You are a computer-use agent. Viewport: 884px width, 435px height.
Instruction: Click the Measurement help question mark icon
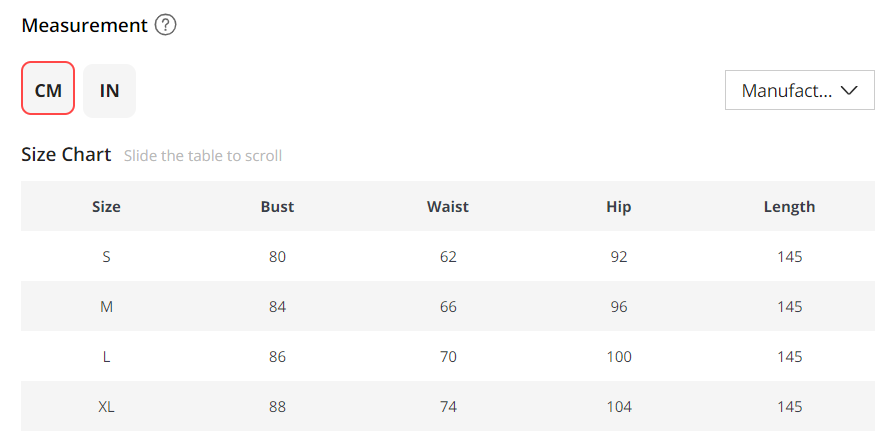click(x=166, y=26)
